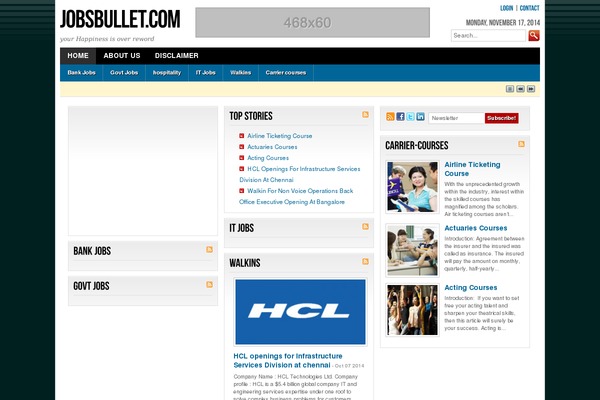
Task: Open the Walkins RSS feed icon
Action: tap(365, 261)
